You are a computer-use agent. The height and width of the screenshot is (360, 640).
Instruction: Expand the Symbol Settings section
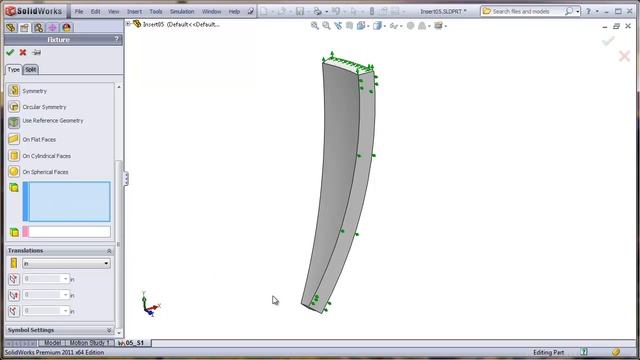(109, 330)
